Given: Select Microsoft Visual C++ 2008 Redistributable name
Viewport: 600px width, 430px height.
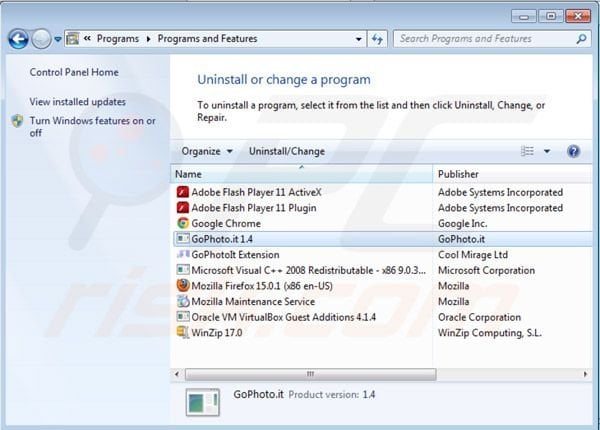Looking at the screenshot, I should click(308, 270).
